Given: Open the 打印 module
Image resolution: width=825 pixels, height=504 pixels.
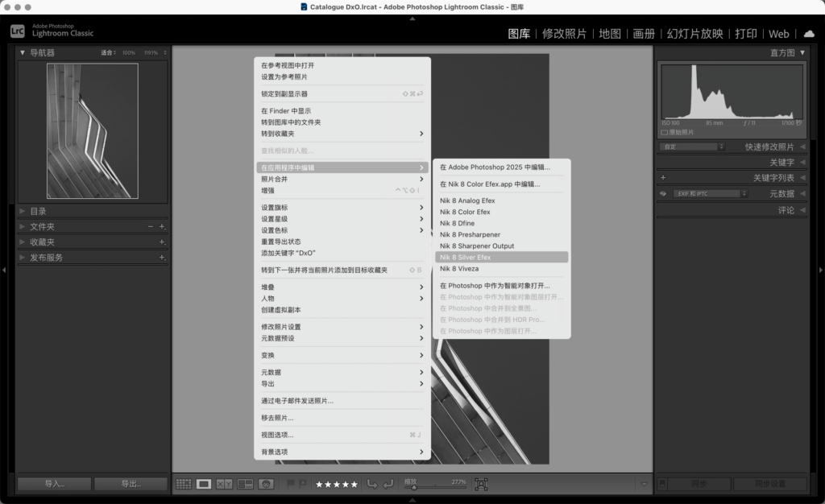Looking at the screenshot, I should pos(745,34).
